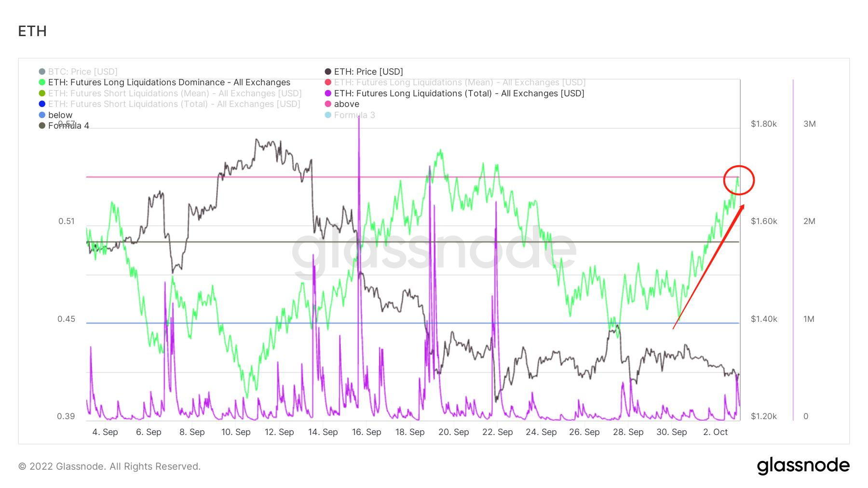Toggle the 'below' legend entry
This screenshot has width=868, height=488.
click(55, 115)
